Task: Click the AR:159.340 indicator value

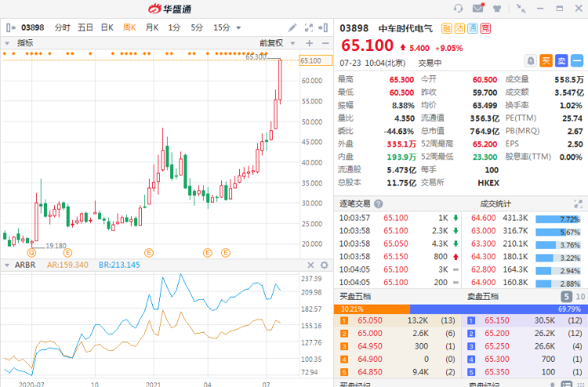Action: pos(67,265)
